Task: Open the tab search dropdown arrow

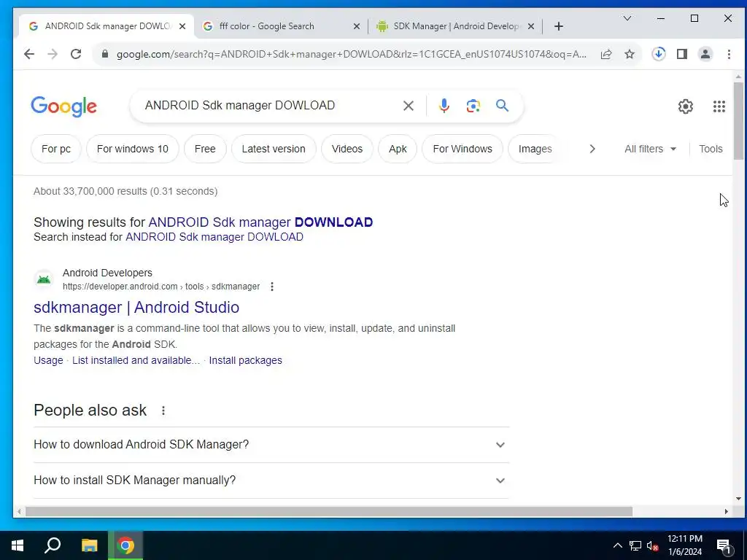Action: coord(627,18)
